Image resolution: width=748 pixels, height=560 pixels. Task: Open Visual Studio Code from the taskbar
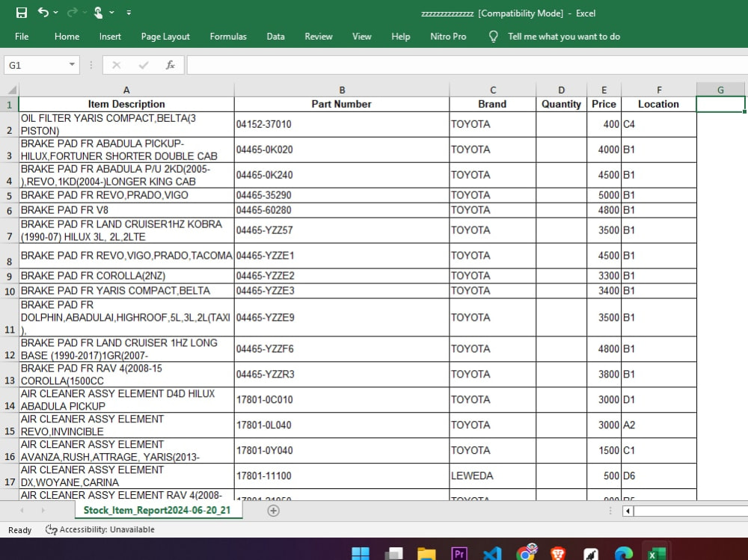[x=492, y=553]
